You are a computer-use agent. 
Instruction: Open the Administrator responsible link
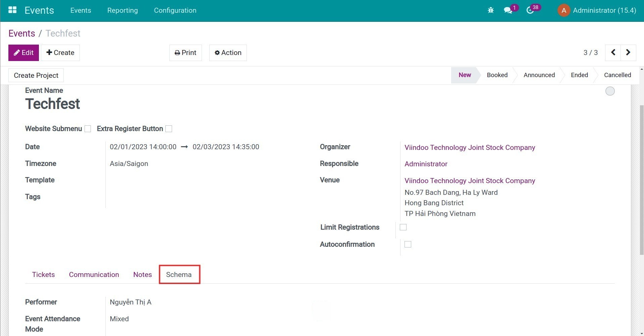pyautogui.click(x=426, y=164)
